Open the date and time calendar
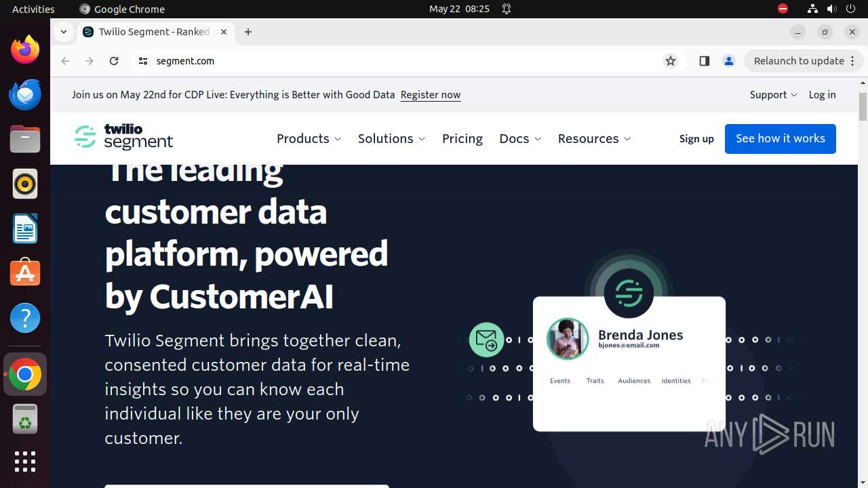Screen dimensions: 868x488 [x=459, y=9]
